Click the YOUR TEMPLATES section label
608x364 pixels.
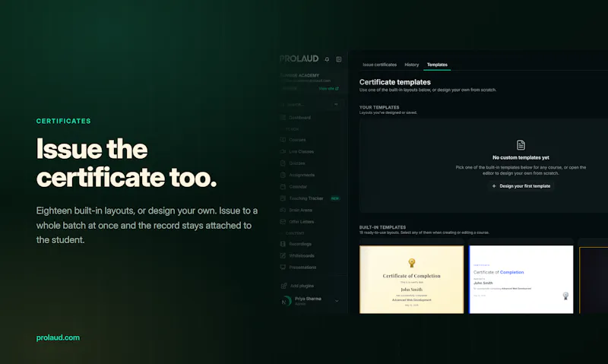tap(378, 107)
